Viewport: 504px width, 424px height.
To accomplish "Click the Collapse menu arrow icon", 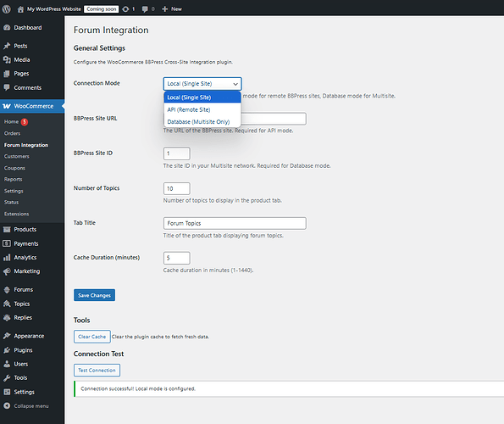I will pyautogui.click(x=7, y=406).
